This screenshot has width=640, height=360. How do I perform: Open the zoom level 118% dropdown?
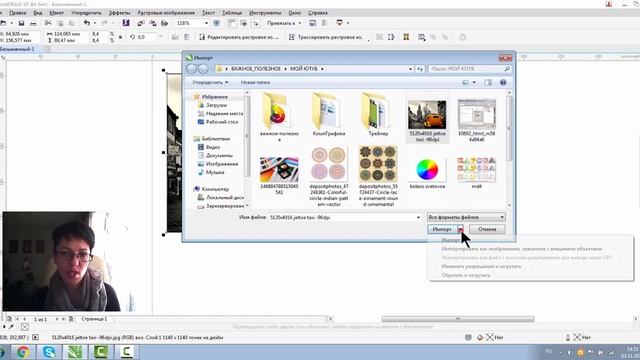[x=206, y=23]
